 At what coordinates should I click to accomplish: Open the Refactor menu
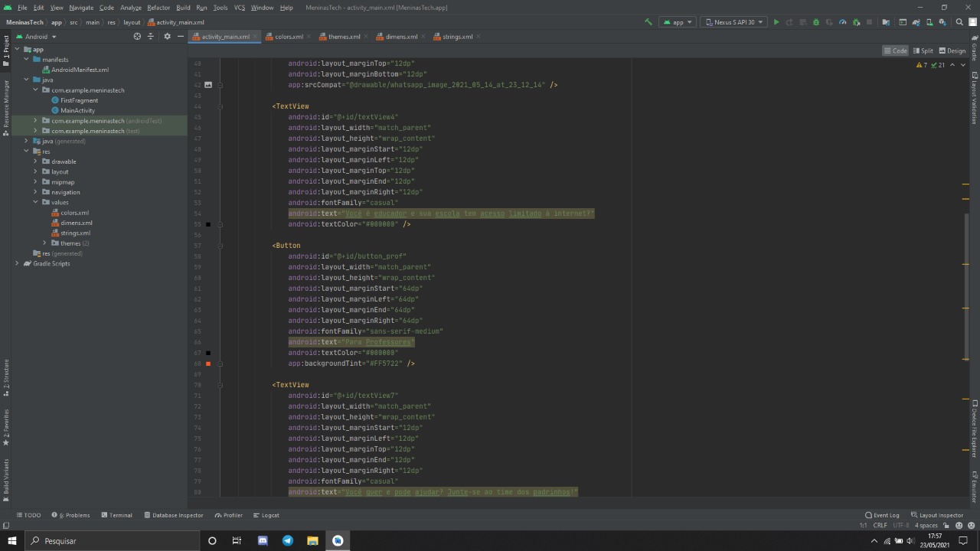(158, 8)
